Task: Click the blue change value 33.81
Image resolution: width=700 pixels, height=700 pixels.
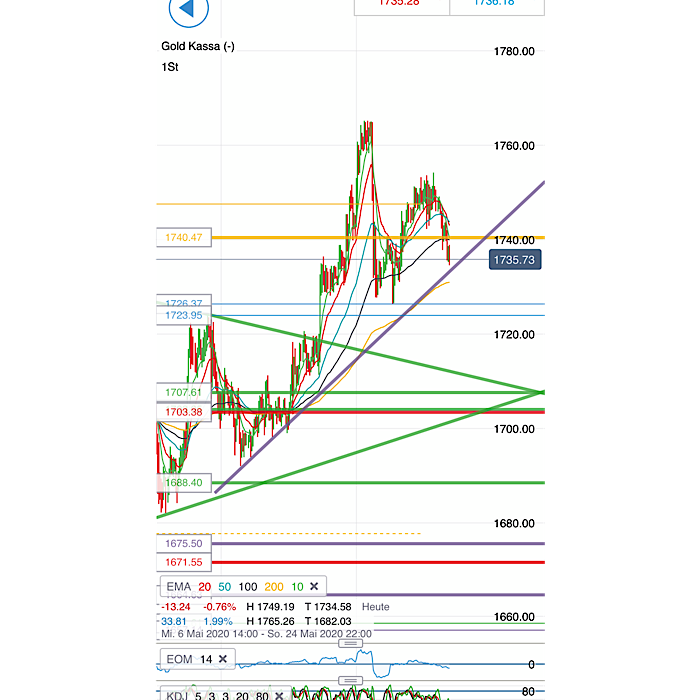Action: pyautogui.click(x=174, y=621)
